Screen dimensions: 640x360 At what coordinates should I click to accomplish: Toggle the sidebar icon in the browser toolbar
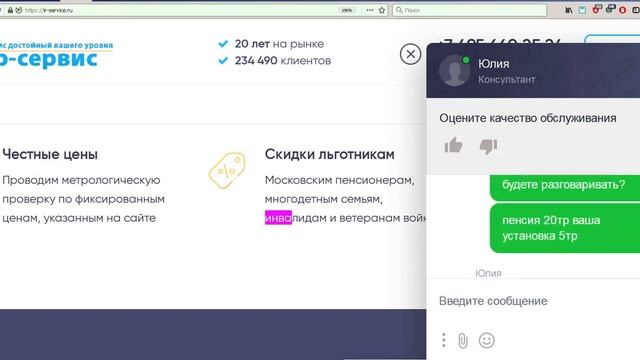pyautogui.click(x=636, y=10)
